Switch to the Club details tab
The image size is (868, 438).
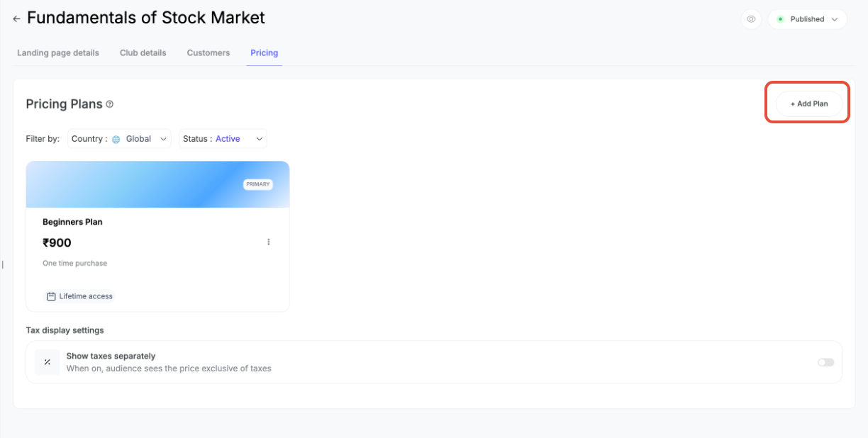[143, 53]
